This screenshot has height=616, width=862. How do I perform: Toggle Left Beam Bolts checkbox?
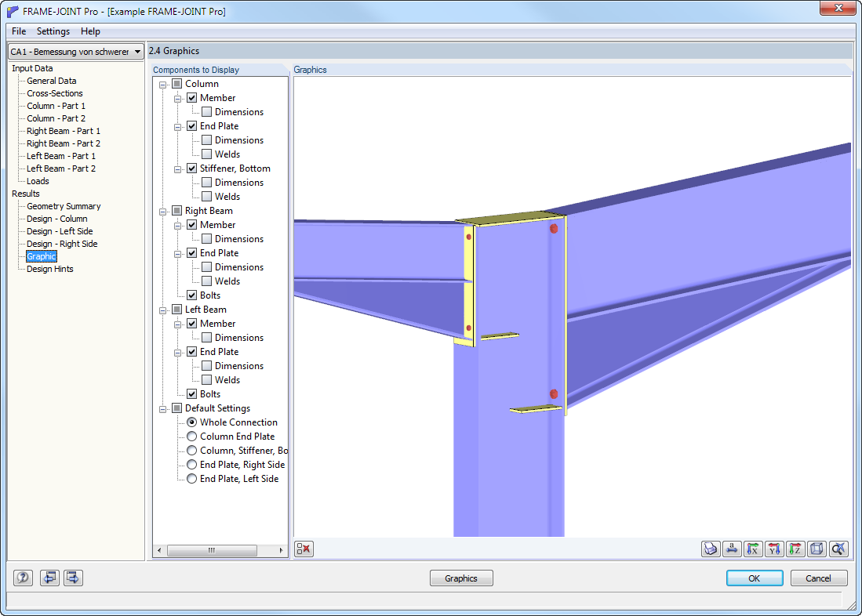tap(192, 394)
